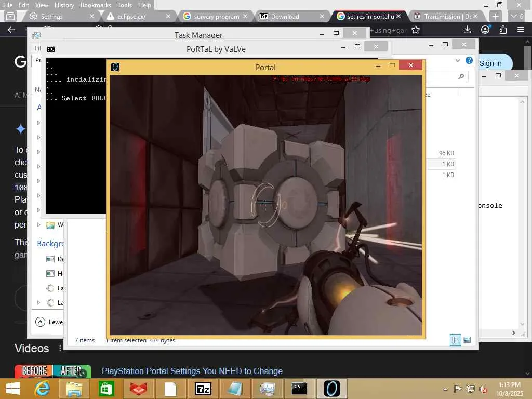The height and width of the screenshot is (399, 532).
Task: Launch Internet Explorer from the taskbar
Action: tap(43, 389)
